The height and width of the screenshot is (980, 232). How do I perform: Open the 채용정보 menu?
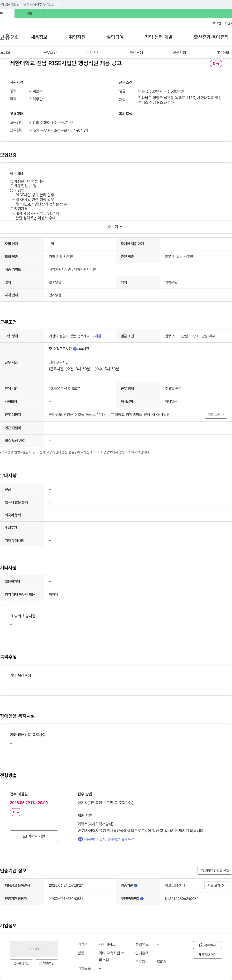(x=39, y=37)
